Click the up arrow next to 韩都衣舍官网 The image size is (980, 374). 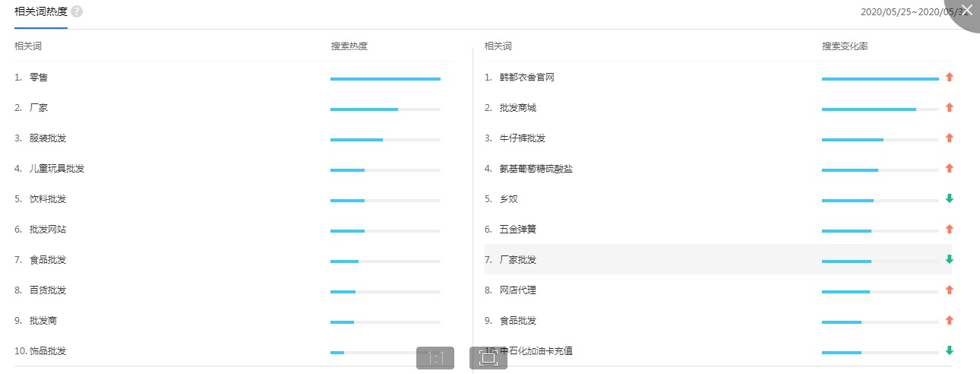point(949,78)
